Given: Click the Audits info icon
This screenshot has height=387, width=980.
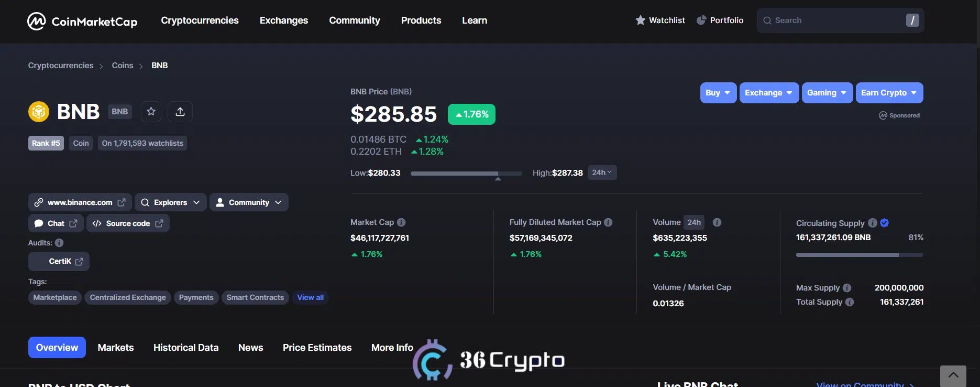Looking at the screenshot, I should [x=59, y=243].
